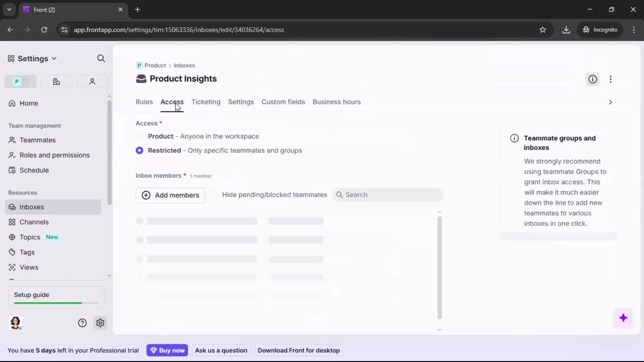This screenshot has width=644, height=362.
Task: Select Restricted access option
Action: [x=140, y=150]
